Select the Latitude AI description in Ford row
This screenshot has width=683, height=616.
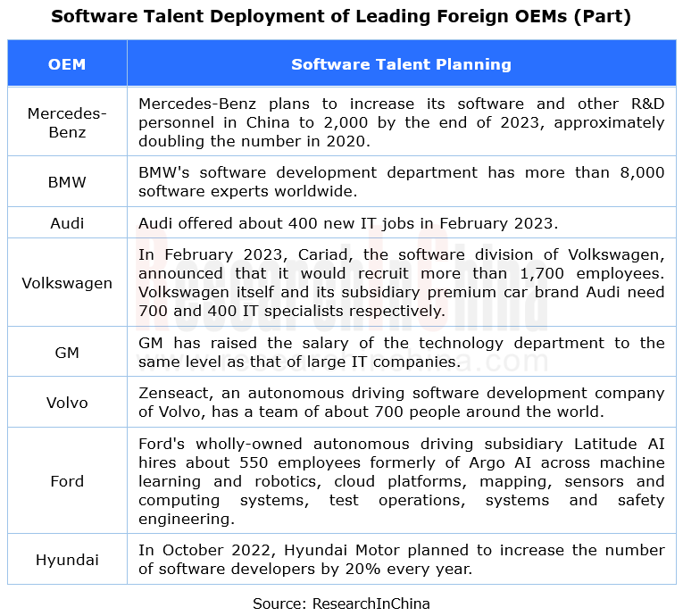point(401,481)
